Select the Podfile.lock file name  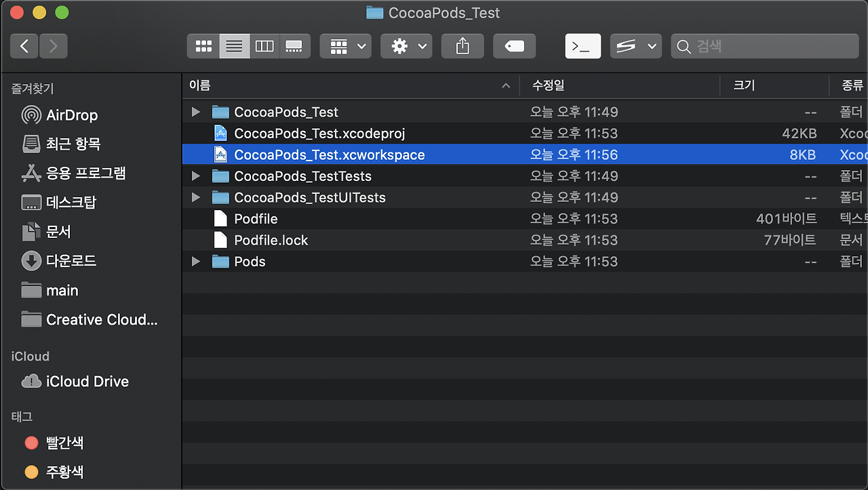click(271, 240)
